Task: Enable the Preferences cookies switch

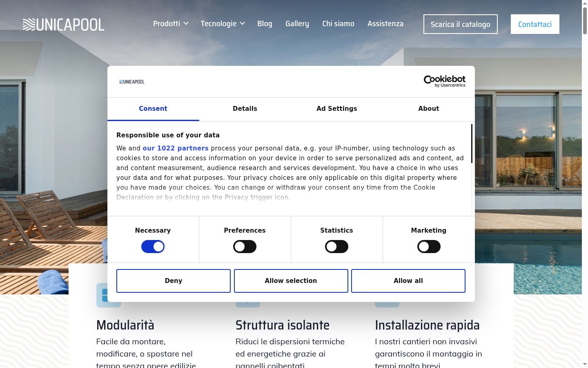Action: (x=245, y=247)
